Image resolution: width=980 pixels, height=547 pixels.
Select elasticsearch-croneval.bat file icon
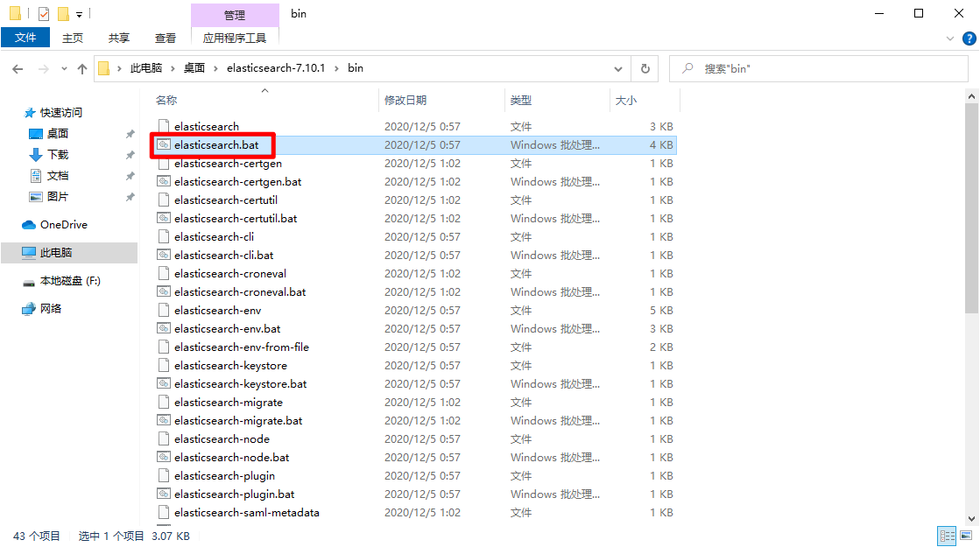(164, 291)
